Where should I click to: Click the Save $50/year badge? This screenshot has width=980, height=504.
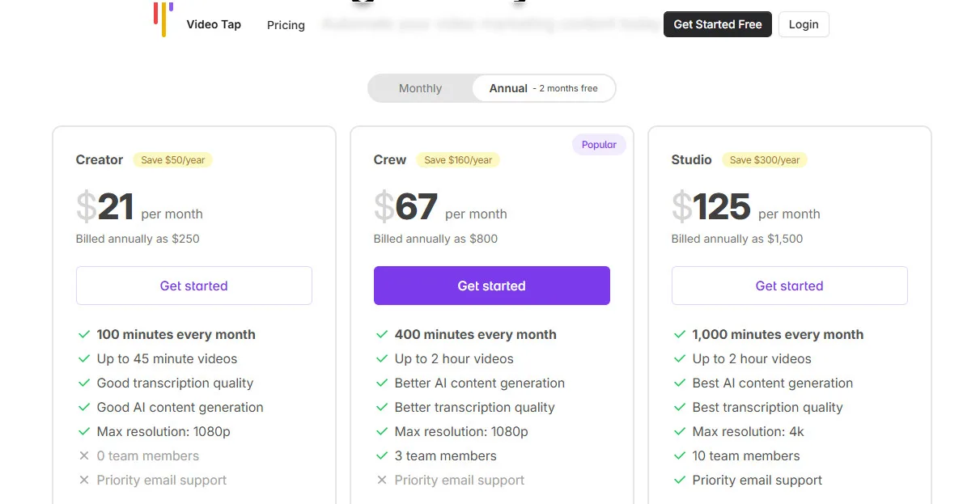pos(172,159)
